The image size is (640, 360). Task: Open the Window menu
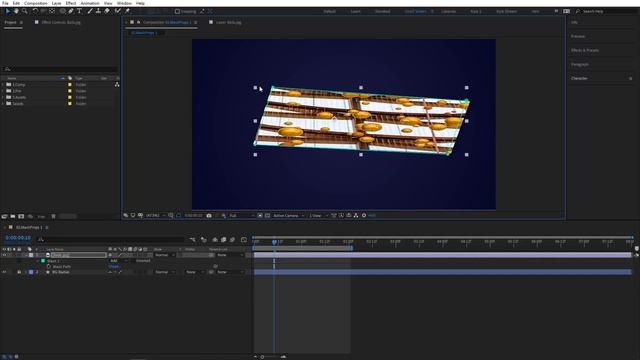coord(124,3)
